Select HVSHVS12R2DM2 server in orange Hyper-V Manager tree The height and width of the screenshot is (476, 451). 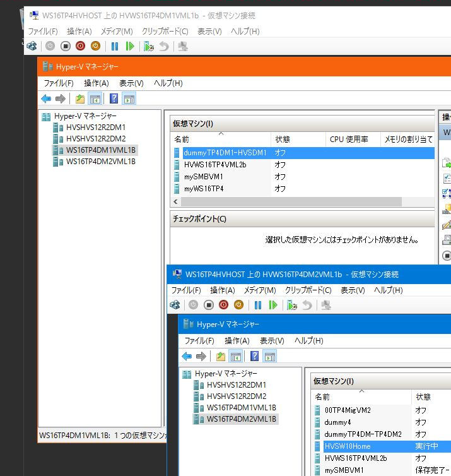(x=95, y=139)
